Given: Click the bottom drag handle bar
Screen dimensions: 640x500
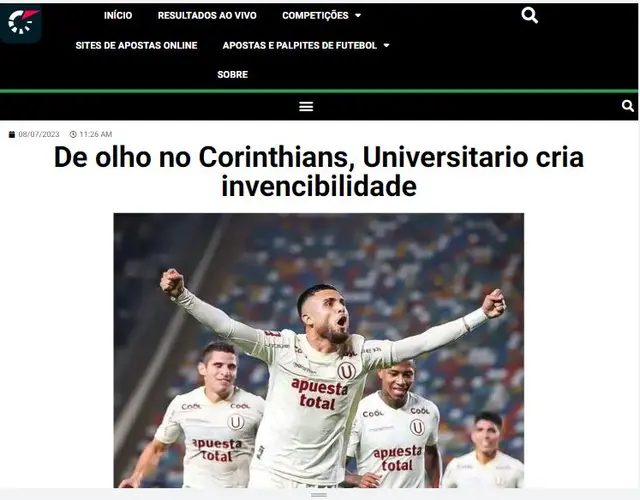Looking at the screenshot, I should (x=319, y=495).
